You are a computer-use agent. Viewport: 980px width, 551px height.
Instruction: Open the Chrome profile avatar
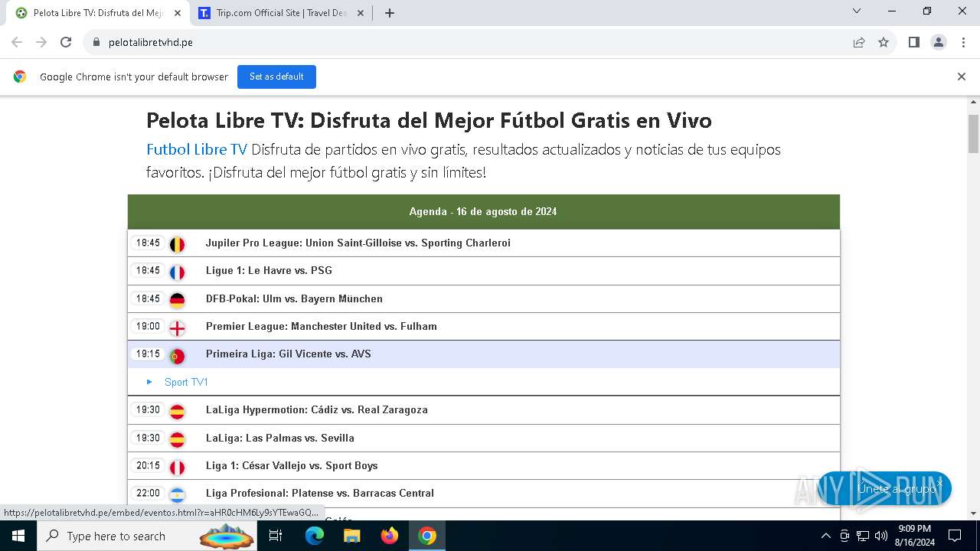(939, 42)
